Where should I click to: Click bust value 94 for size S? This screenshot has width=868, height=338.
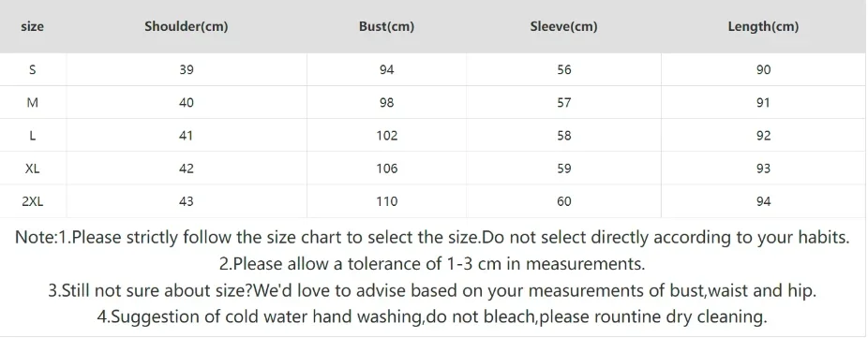(386, 69)
